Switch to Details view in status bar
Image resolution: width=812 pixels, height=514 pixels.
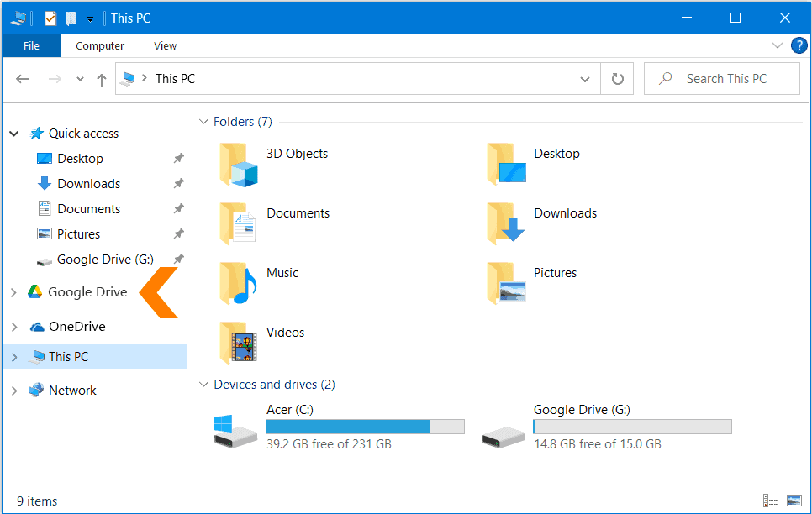(x=771, y=501)
